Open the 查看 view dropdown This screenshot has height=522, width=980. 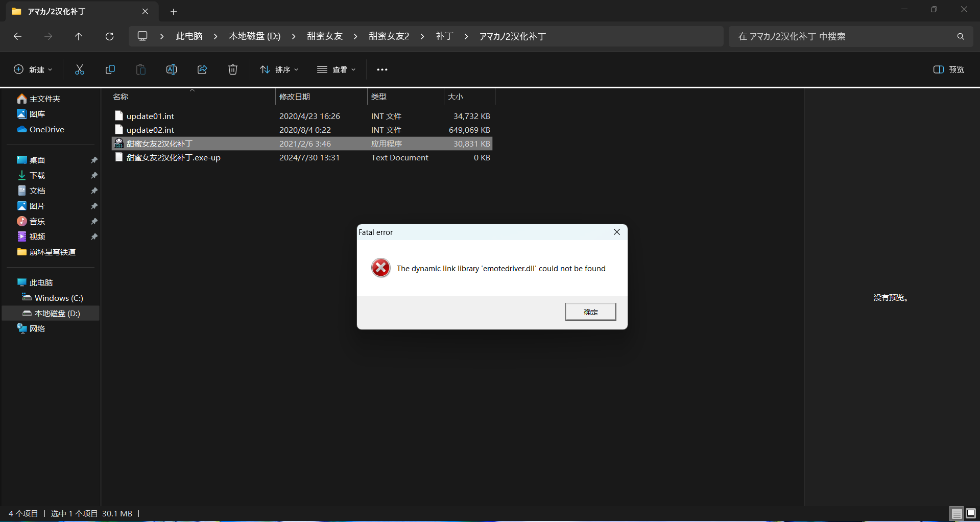[x=336, y=69]
